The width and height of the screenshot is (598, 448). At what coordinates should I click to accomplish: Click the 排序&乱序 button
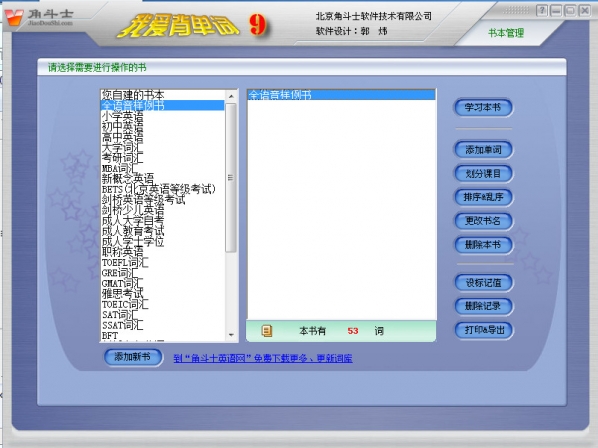[x=483, y=197]
